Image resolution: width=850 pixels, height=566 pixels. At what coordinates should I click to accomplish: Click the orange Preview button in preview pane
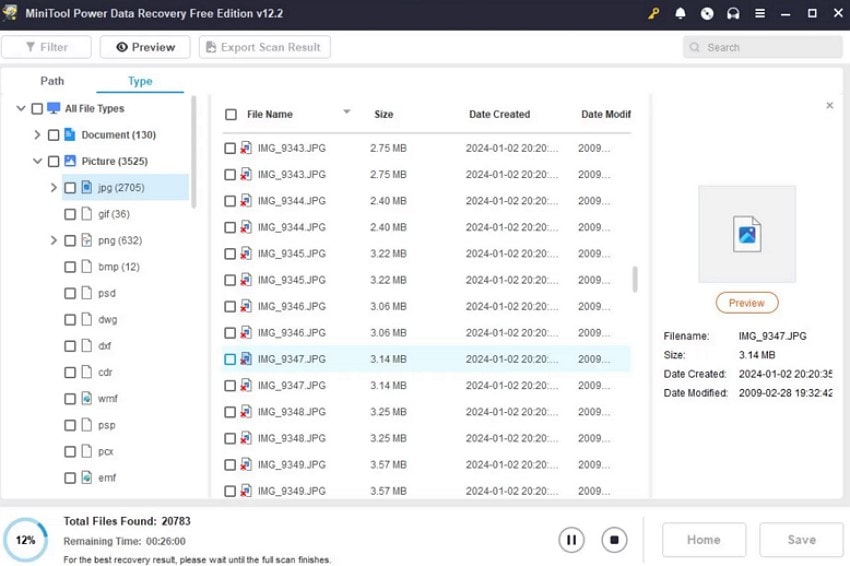pos(747,303)
